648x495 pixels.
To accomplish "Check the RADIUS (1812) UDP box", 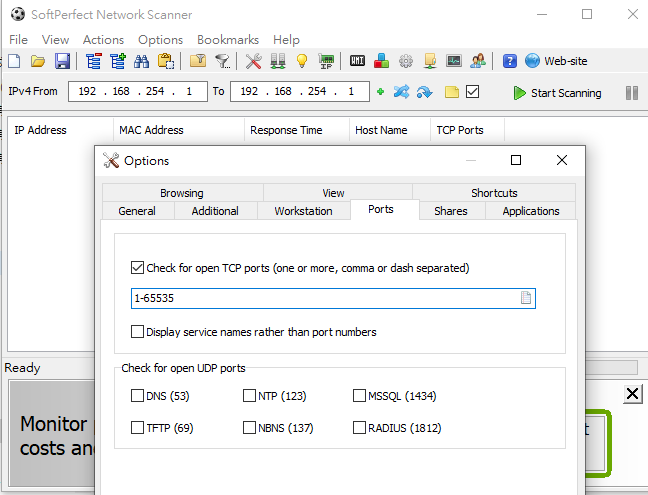I will pyautogui.click(x=359, y=428).
